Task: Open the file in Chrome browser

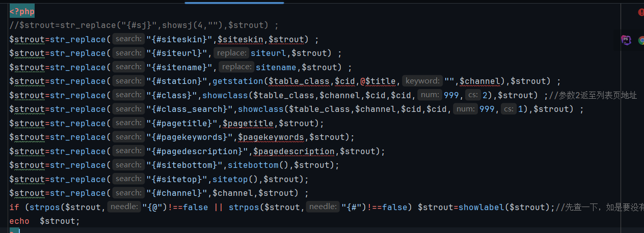Action: 641,40
